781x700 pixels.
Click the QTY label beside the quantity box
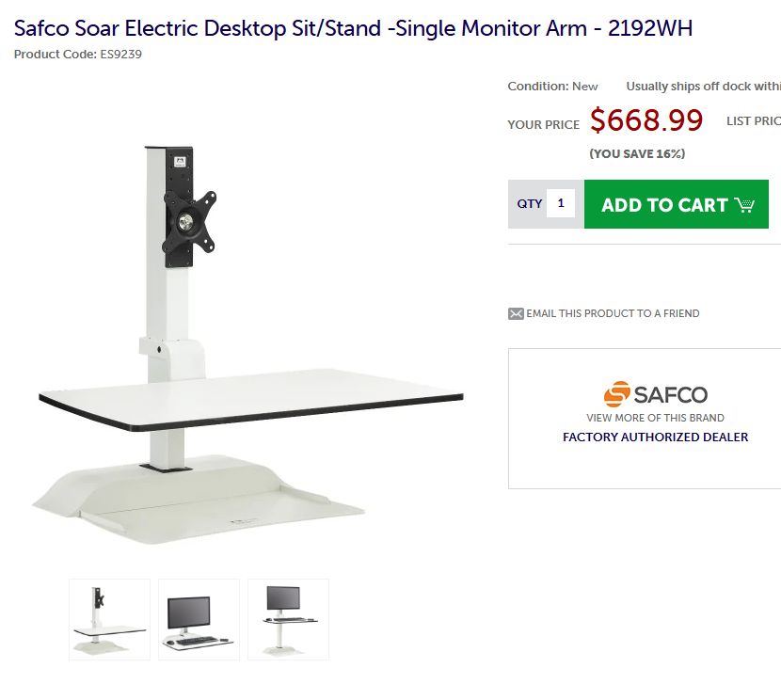pos(530,203)
